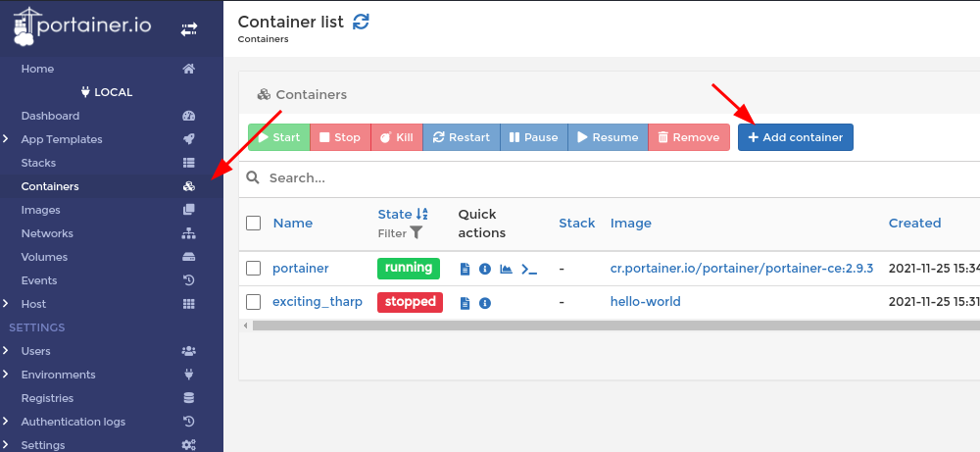Click the Kill button
980x452 pixels.
coord(397,137)
